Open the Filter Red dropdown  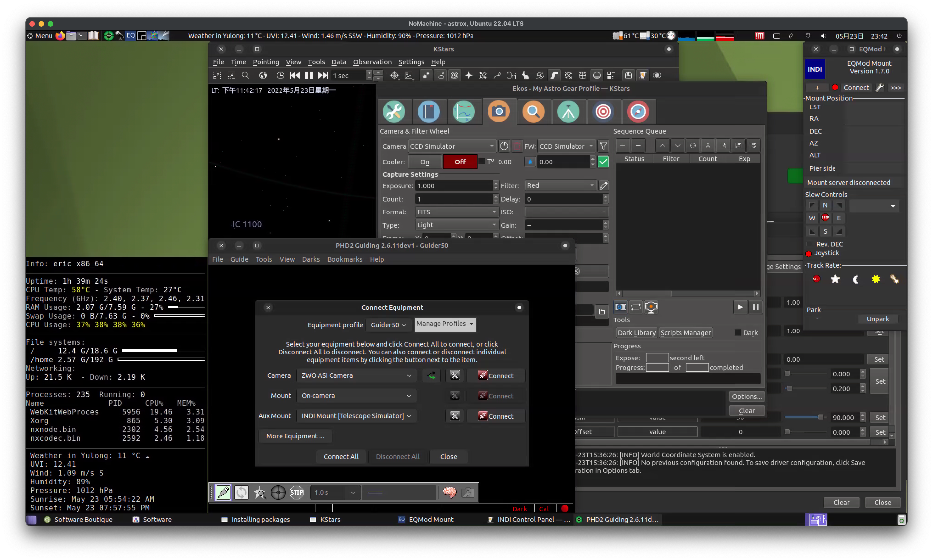pos(561,185)
